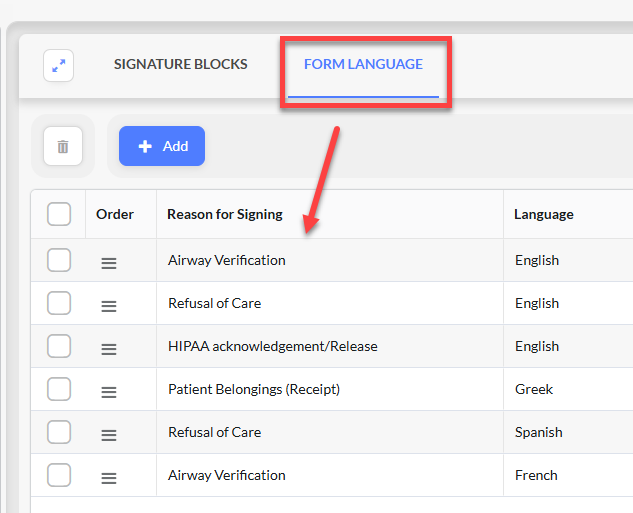Click the blue Add button
The height and width of the screenshot is (513, 633).
[x=162, y=146]
